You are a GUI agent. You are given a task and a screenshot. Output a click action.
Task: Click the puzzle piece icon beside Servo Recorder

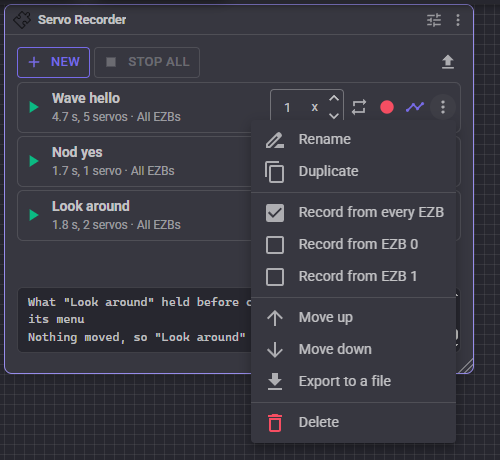22,20
